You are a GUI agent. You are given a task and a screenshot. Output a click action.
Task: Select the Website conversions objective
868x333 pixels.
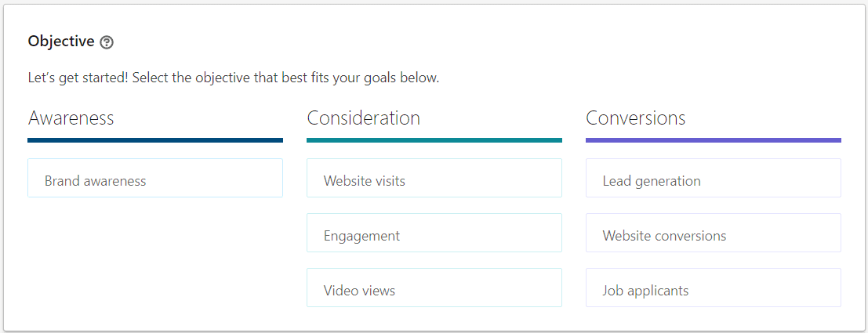click(713, 233)
